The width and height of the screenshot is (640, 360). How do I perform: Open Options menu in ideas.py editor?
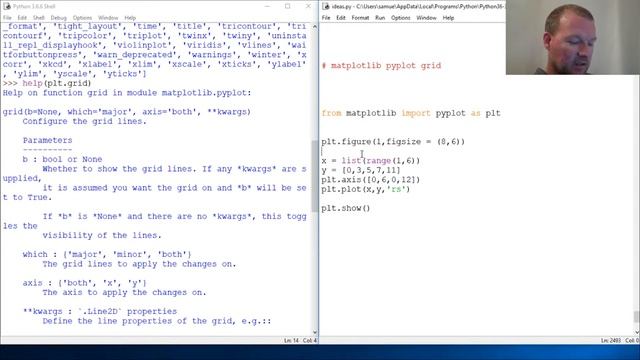[401, 18]
